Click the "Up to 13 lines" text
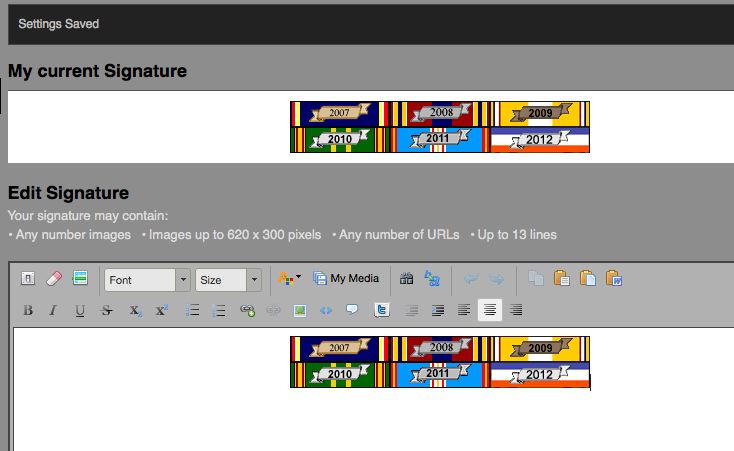734x451 pixels. [x=517, y=235]
